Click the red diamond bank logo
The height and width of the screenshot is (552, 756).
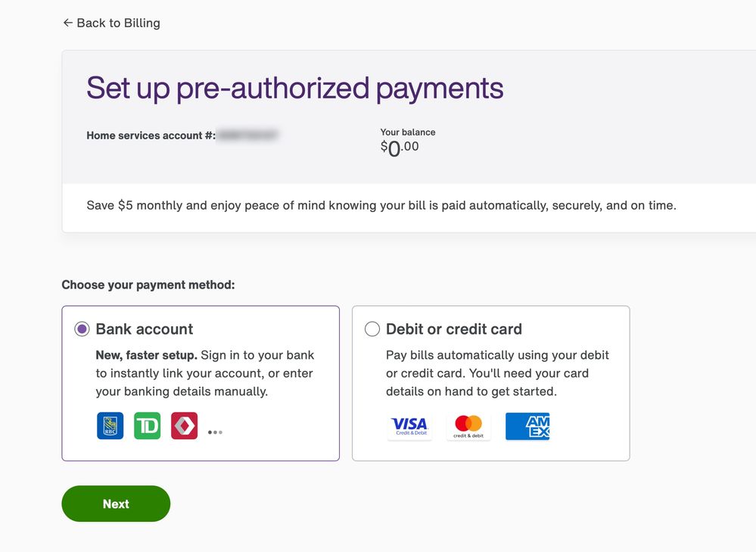pyautogui.click(x=184, y=426)
